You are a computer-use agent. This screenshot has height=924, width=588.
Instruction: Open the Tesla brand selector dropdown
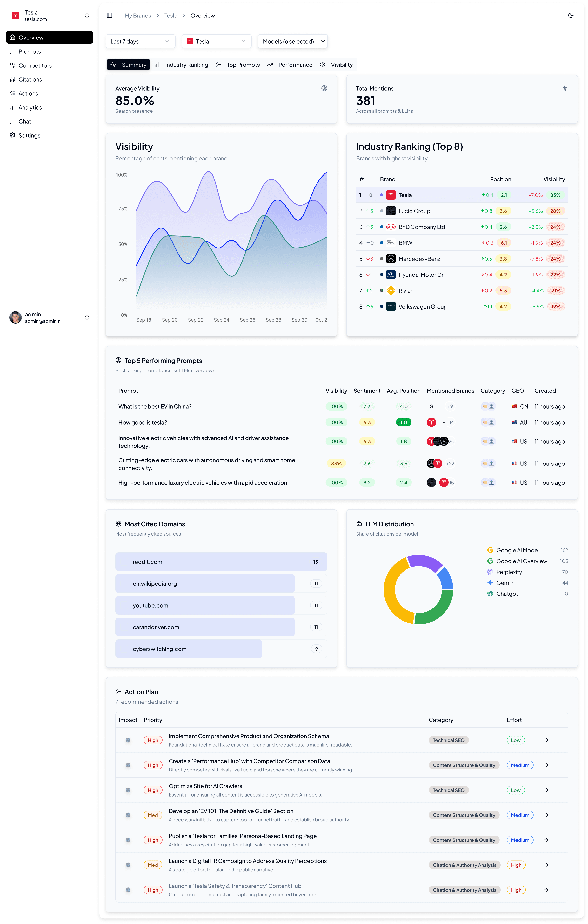point(216,41)
